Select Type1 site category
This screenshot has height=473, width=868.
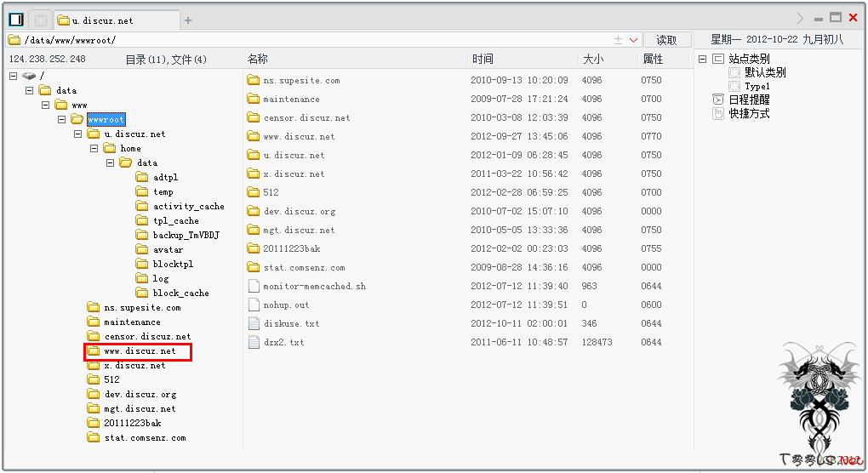point(757,86)
